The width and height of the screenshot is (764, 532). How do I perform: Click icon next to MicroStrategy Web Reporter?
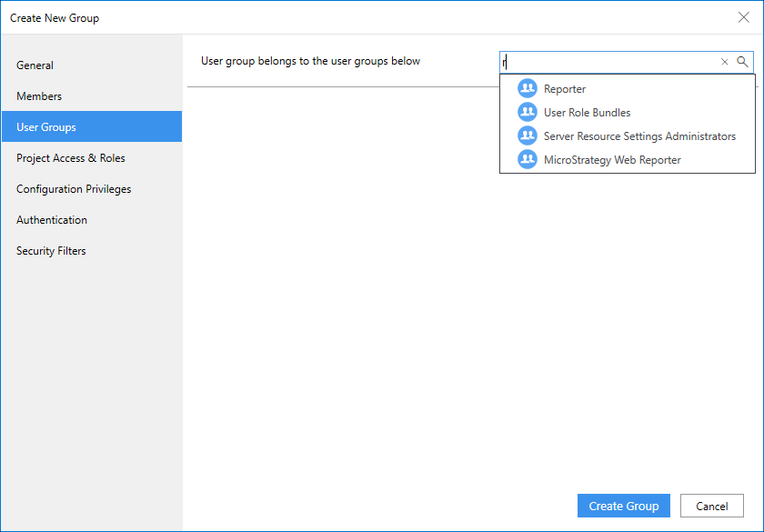click(528, 160)
